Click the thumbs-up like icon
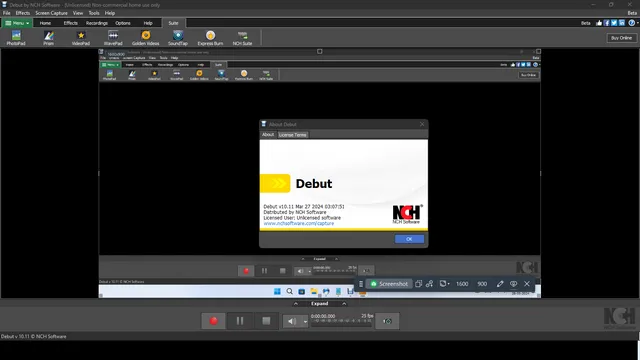Image resolution: width=640 pixels, height=360 pixels. 599,23
